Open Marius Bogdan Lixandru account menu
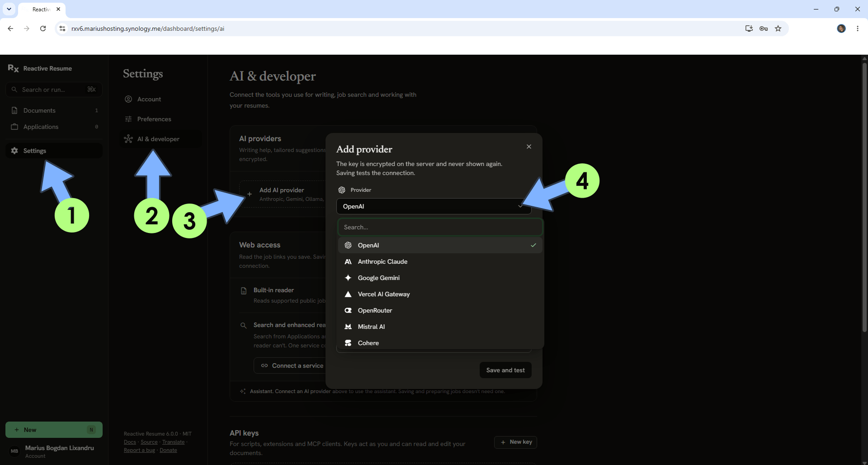This screenshot has width=868, height=465. pos(54,451)
